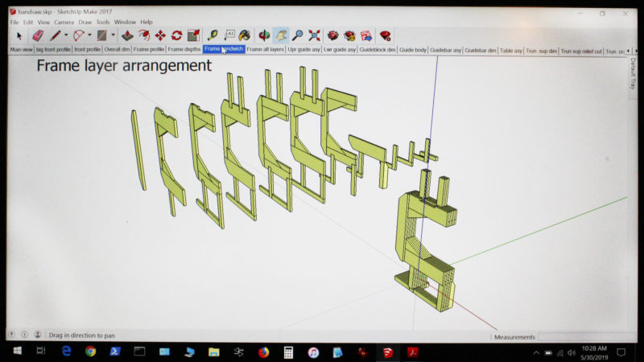Expand the shape tool dropdown arrow
Image resolution: width=644 pixels, height=362 pixels.
point(113,36)
